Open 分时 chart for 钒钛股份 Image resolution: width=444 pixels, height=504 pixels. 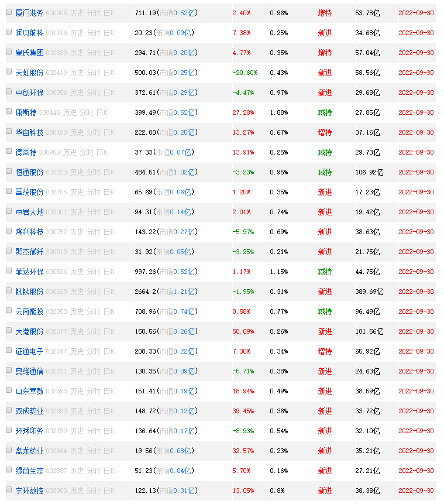tap(94, 292)
